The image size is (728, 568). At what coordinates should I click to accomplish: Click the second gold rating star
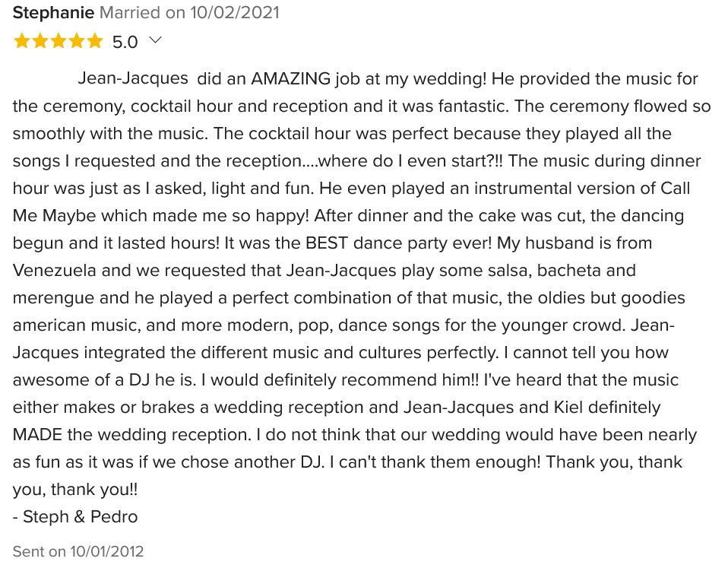coord(40,41)
